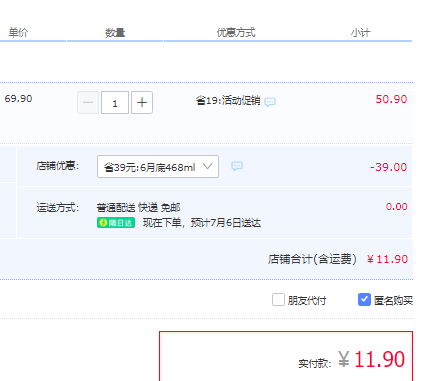Click the quantity input field showing 1
Screen dimensions: 421x381
point(115,103)
